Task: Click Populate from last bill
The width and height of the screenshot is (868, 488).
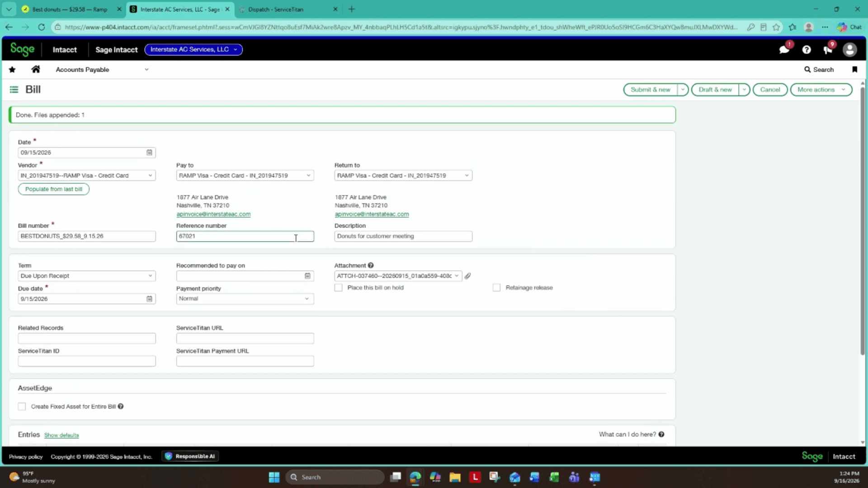Action: click(x=54, y=189)
